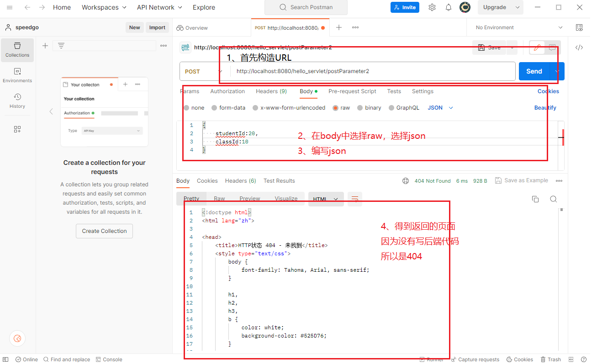Open the Overview tab

tap(192, 28)
